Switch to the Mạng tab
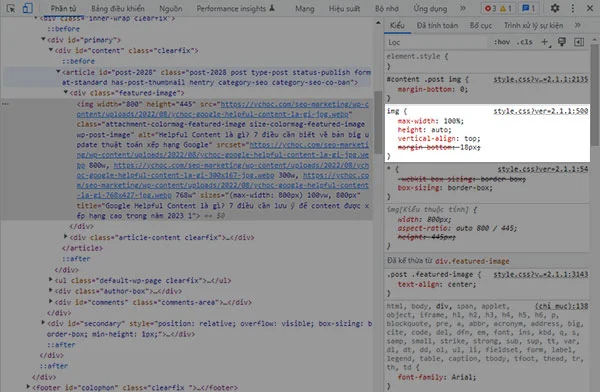The image size is (600, 392). pyautogui.click(x=305, y=8)
